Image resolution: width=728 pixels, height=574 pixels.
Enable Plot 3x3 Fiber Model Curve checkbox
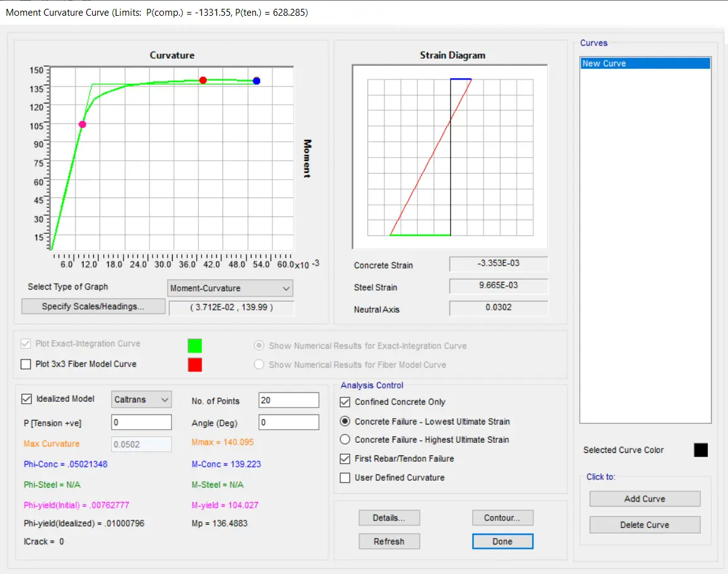pos(26,364)
